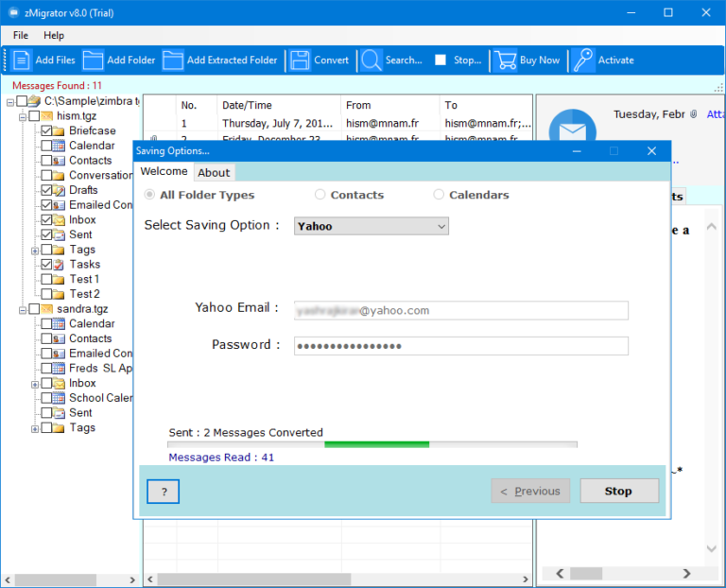This screenshot has height=588, width=726.
Task: Check the Test 2 folder checkbox
Action: [x=46, y=294]
